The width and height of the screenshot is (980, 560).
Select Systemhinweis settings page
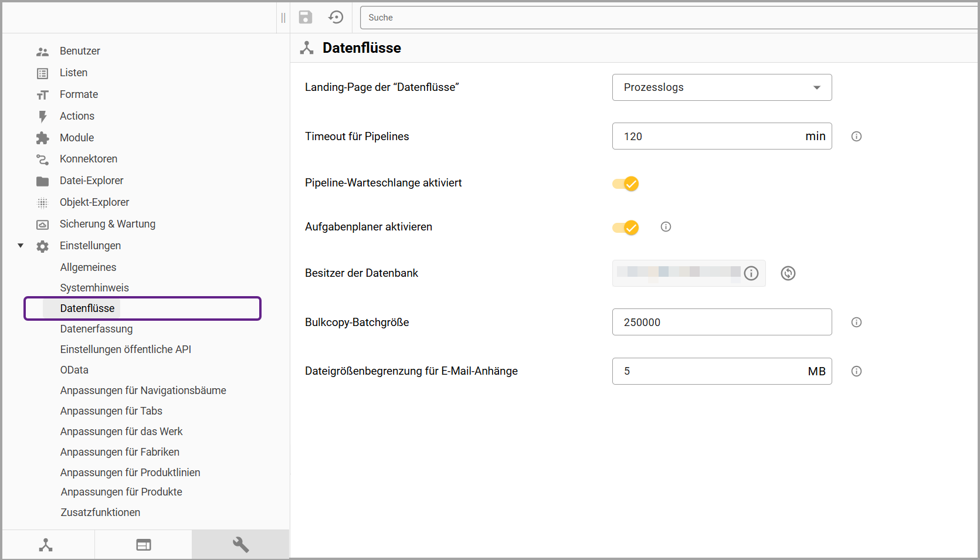click(94, 288)
